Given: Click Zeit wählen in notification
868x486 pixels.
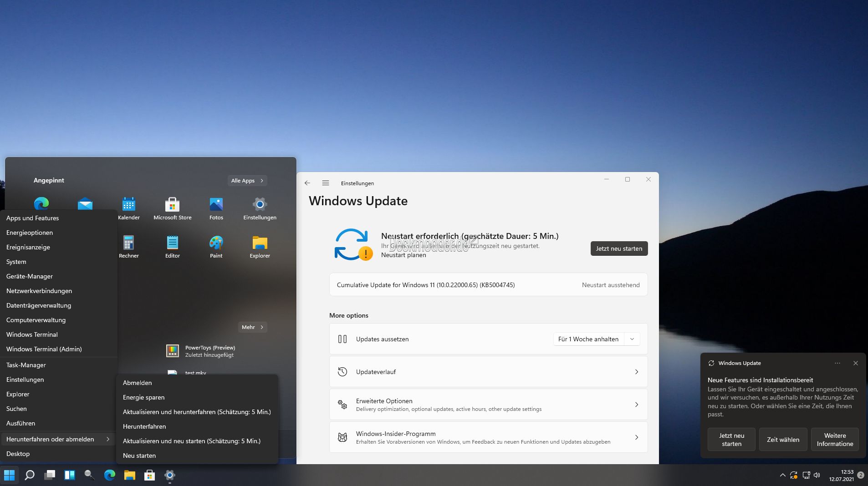Looking at the screenshot, I should tap(783, 440).
